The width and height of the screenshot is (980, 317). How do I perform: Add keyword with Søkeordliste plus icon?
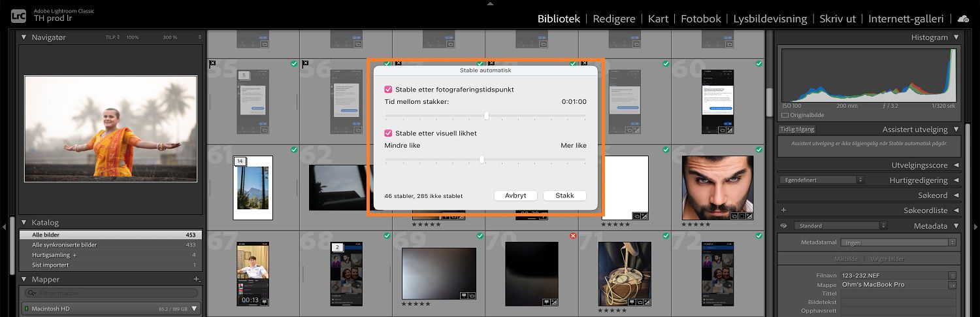(x=783, y=210)
